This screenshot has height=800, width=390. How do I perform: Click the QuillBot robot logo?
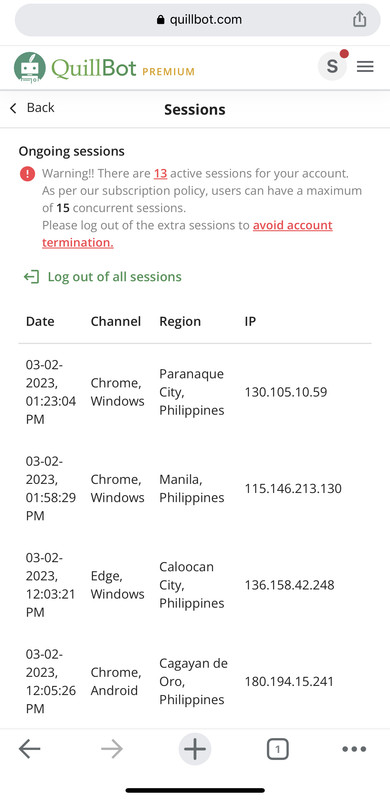click(x=30, y=67)
